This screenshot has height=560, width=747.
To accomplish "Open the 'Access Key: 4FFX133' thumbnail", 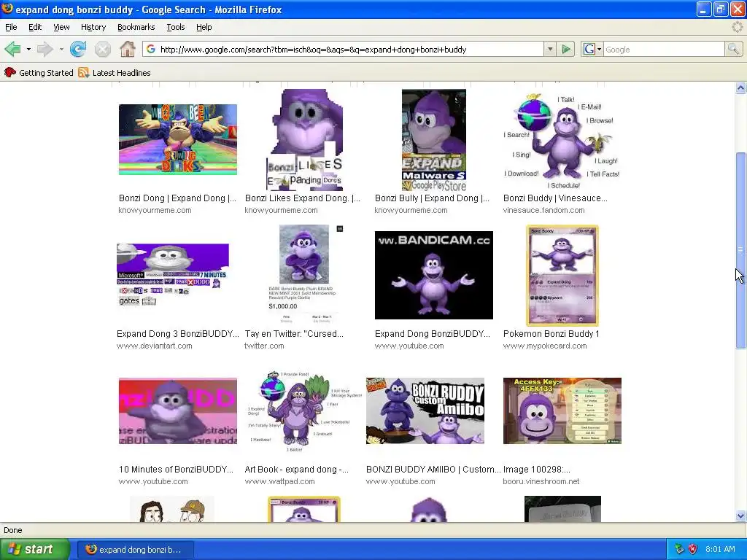I will [x=562, y=411].
